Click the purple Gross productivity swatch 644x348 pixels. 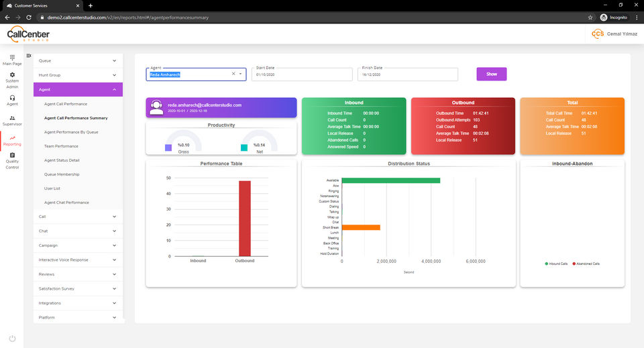tap(168, 148)
